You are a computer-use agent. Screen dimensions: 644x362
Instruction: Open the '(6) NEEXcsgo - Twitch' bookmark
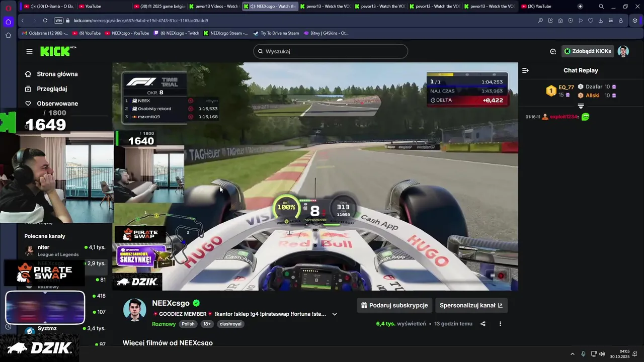pyautogui.click(x=176, y=33)
